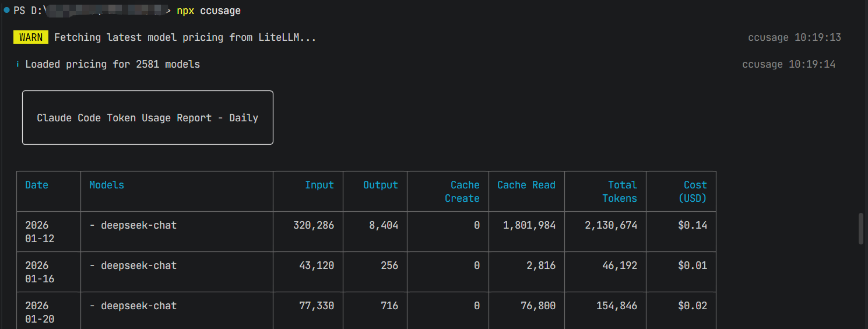Click 'deepseek-chat' in the 01-16 row

point(139,265)
